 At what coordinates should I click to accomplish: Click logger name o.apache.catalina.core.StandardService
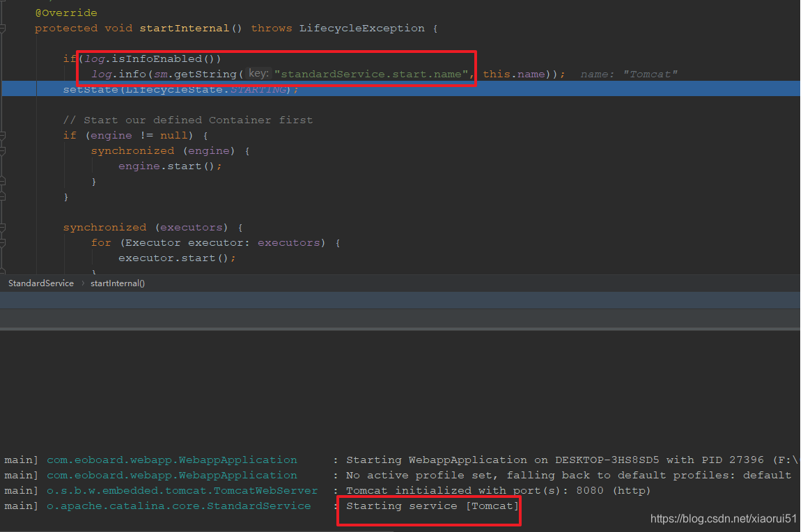click(x=179, y=506)
